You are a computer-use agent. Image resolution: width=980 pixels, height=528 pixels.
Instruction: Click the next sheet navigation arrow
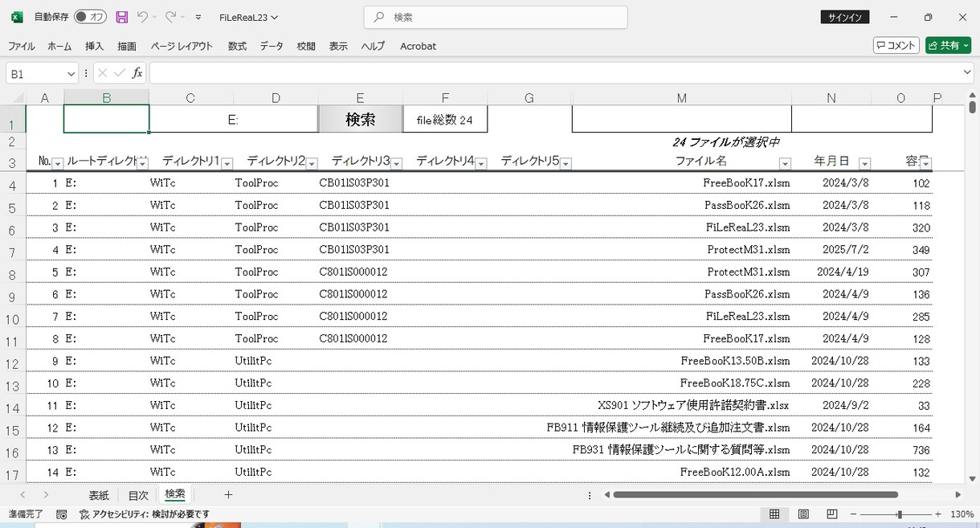(46, 495)
